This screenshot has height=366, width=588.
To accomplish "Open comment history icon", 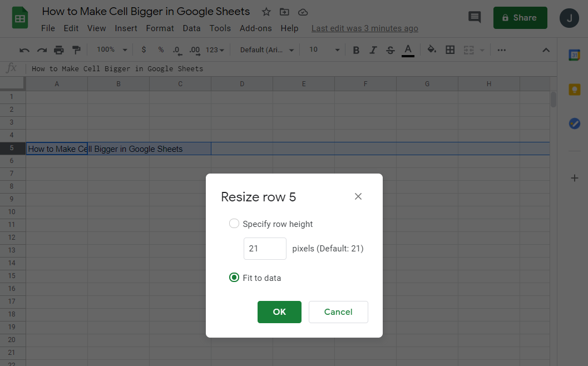I will [x=475, y=17].
